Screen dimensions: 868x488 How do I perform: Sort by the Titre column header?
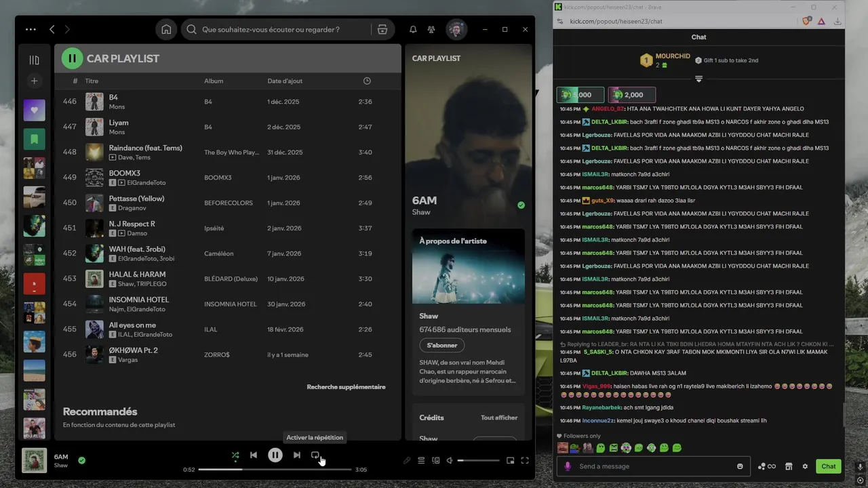pyautogui.click(x=92, y=81)
